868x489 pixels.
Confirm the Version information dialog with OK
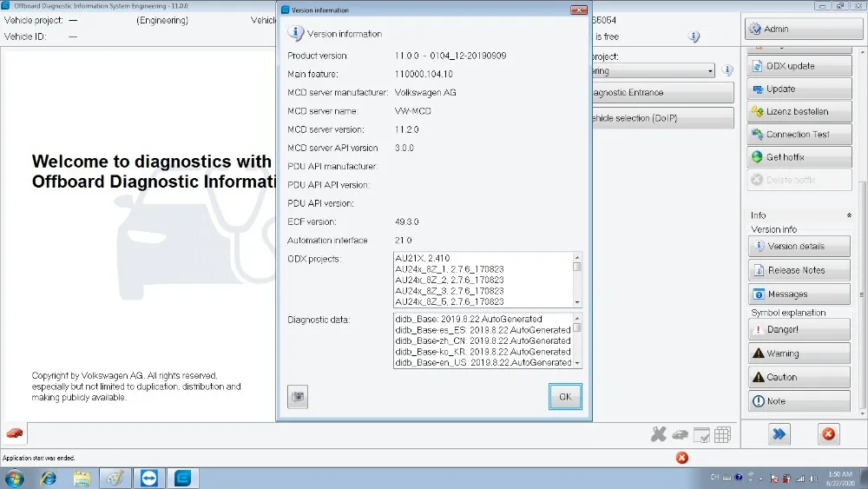pos(565,397)
